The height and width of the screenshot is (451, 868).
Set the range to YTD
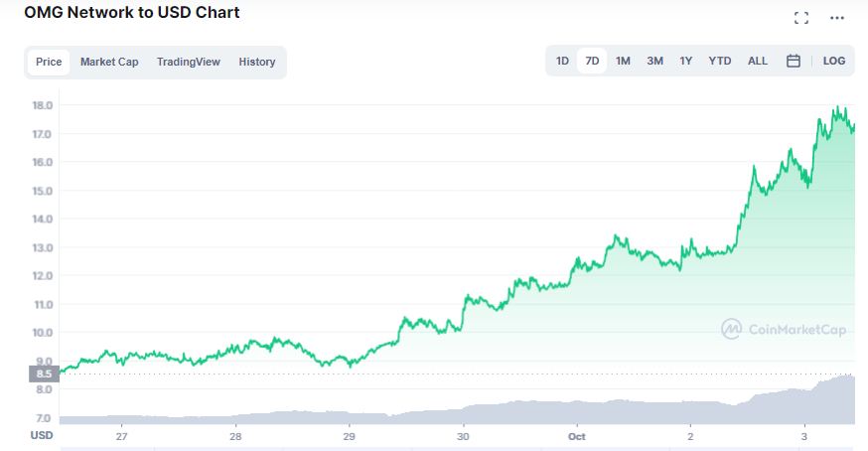coord(720,62)
